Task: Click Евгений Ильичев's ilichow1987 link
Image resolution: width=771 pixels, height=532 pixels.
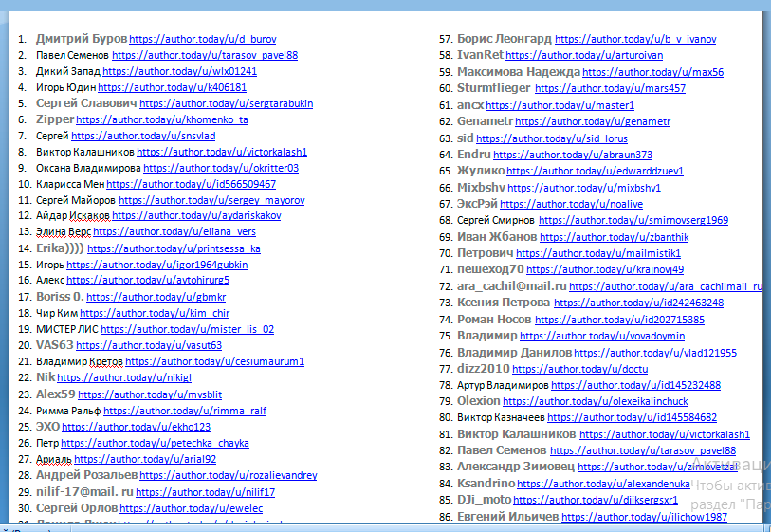Action: pos(644,517)
